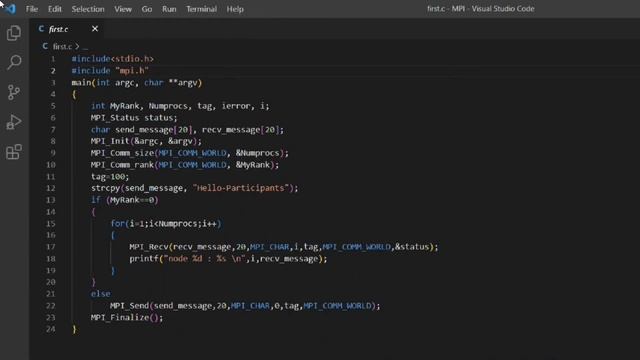Open the Terminal menu
Image resolution: width=640 pixels, height=360 pixels.
click(201, 9)
